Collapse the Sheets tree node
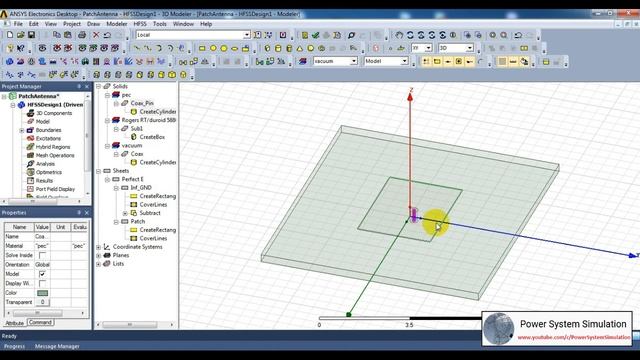 [98, 171]
